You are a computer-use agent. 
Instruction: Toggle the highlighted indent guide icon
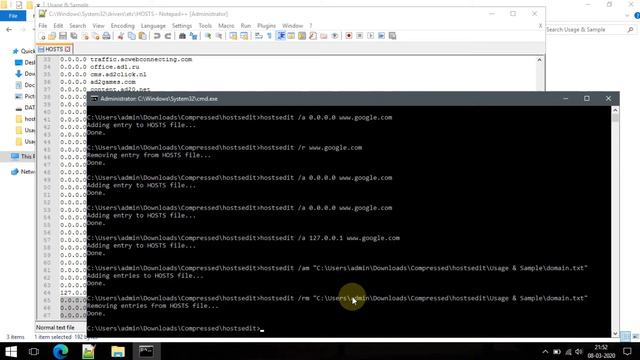point(281,36)
